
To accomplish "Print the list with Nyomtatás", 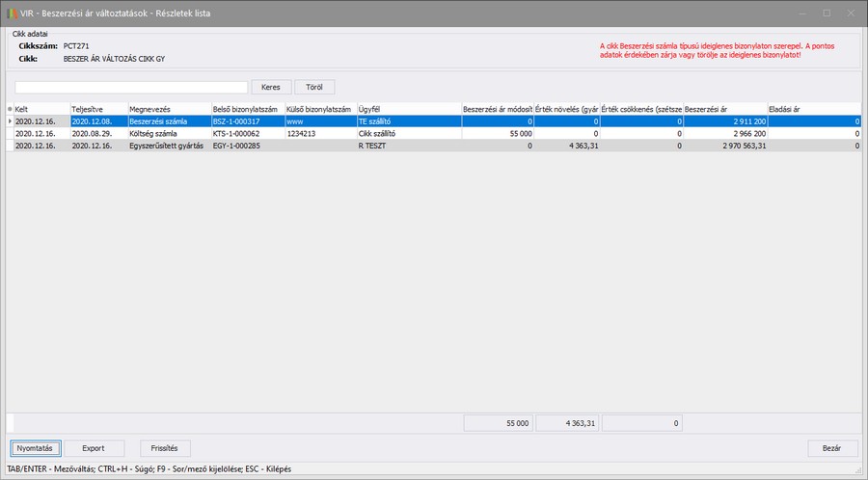I will point(37,448).
